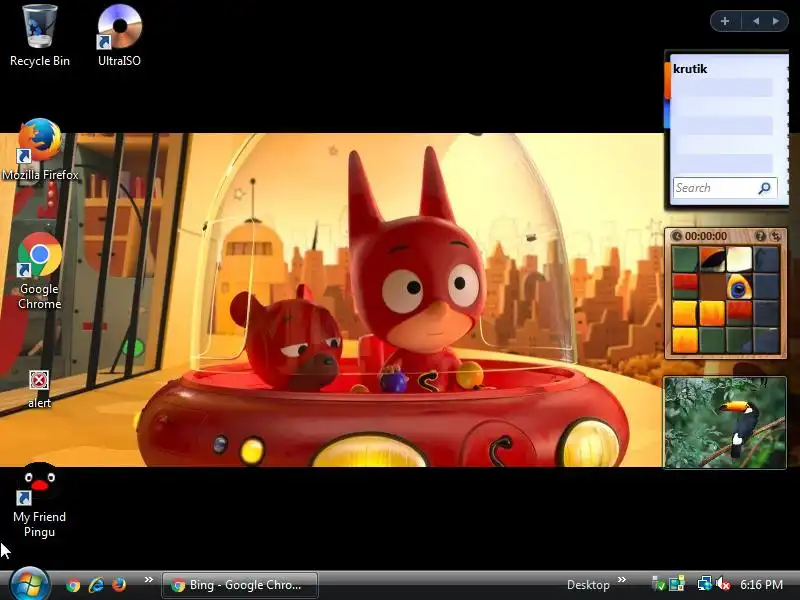Viewport: 800px width, 600px height.
Task: Slide the blue eye puzzle tile
Action: click(739, 286)
